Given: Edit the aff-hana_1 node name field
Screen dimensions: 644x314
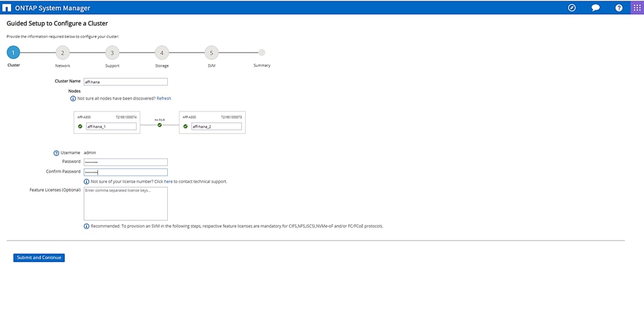Looking at the screenshot, I should [x=112, y=127].
